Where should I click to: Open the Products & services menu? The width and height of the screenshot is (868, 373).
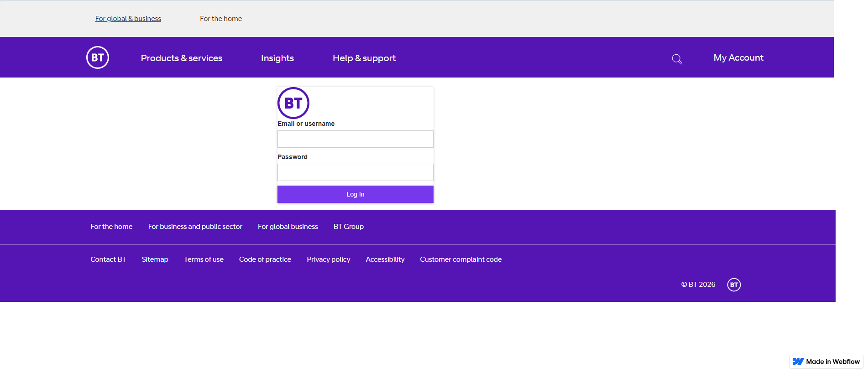pos(182,58)
